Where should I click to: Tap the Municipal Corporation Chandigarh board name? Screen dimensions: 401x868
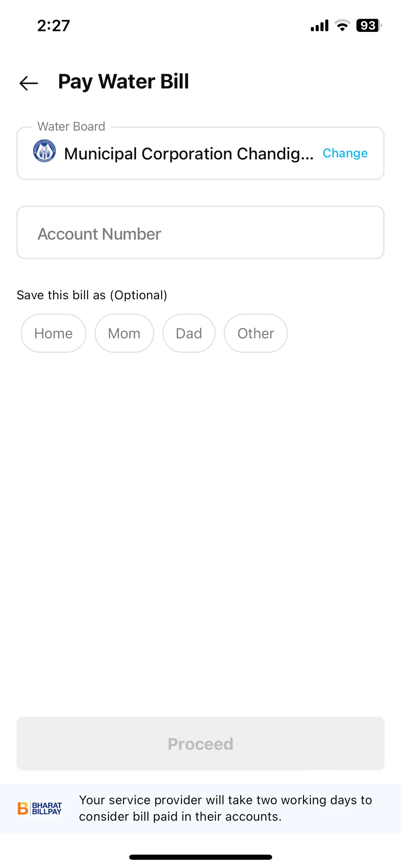click(189, 154)
